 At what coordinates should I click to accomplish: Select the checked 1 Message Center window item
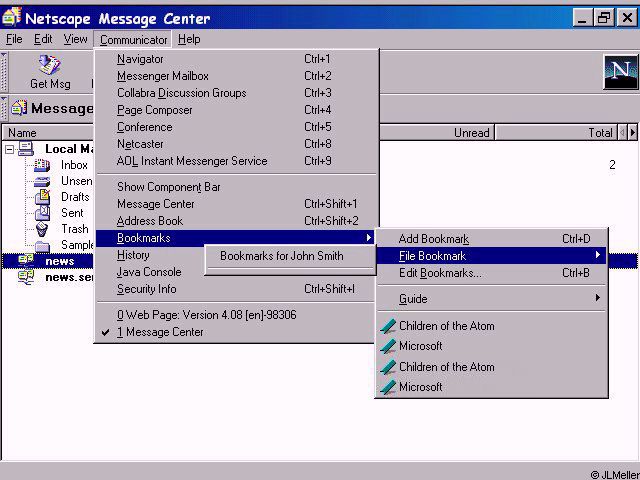point(236,332)
